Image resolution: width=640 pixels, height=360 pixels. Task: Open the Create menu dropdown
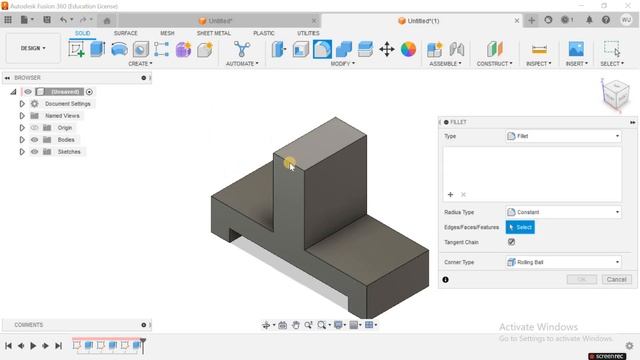pos(140,64)
